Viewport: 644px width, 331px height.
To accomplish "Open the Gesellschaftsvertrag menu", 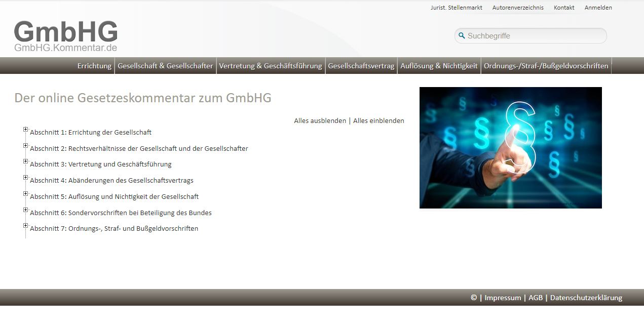I will pyautogui.click(x=361, y=65).
